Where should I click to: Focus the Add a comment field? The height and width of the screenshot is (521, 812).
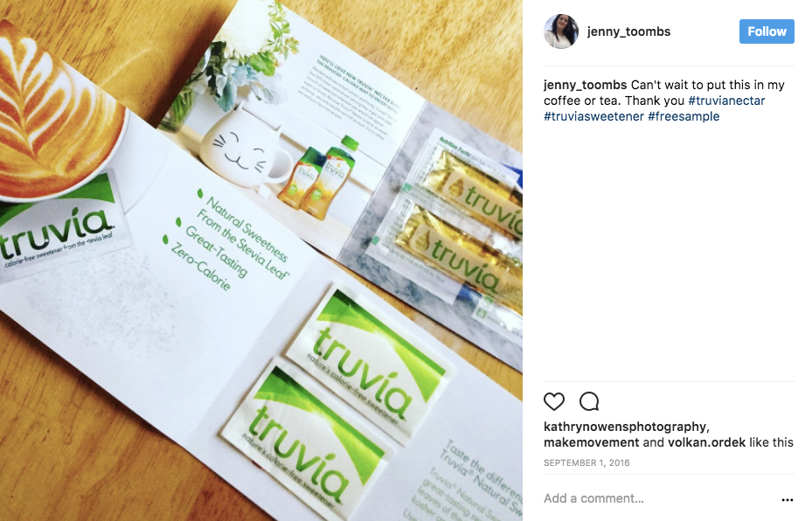(657, 499)
